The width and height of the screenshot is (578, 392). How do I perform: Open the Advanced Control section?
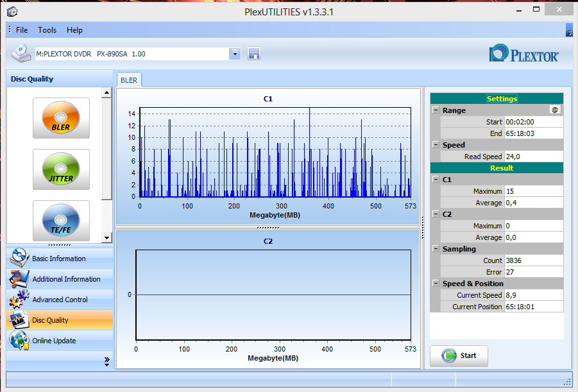(x=60, y=300)
